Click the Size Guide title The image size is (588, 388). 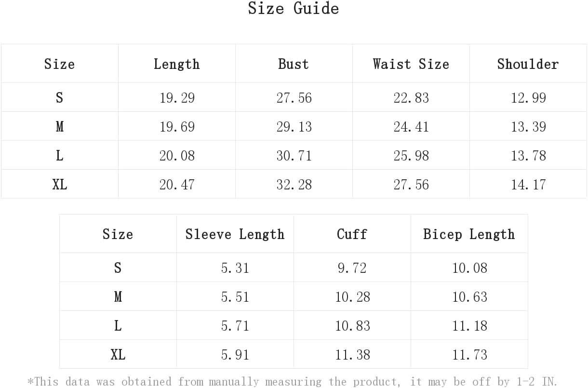click(294, 8)
